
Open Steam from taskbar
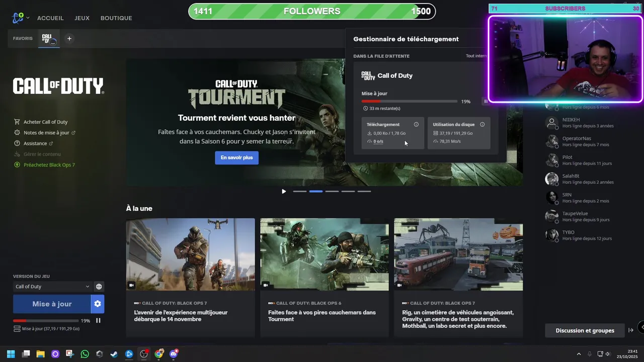(x=114, y=354)
